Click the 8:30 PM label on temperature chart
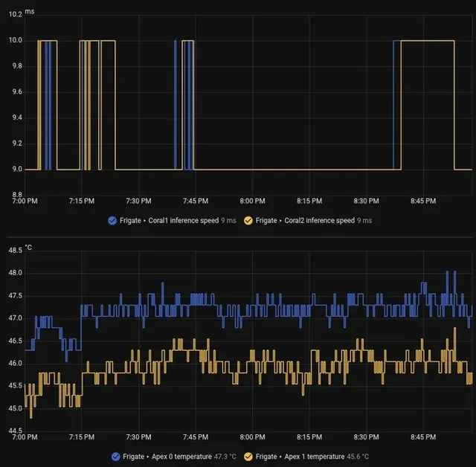 coord(366,437)
